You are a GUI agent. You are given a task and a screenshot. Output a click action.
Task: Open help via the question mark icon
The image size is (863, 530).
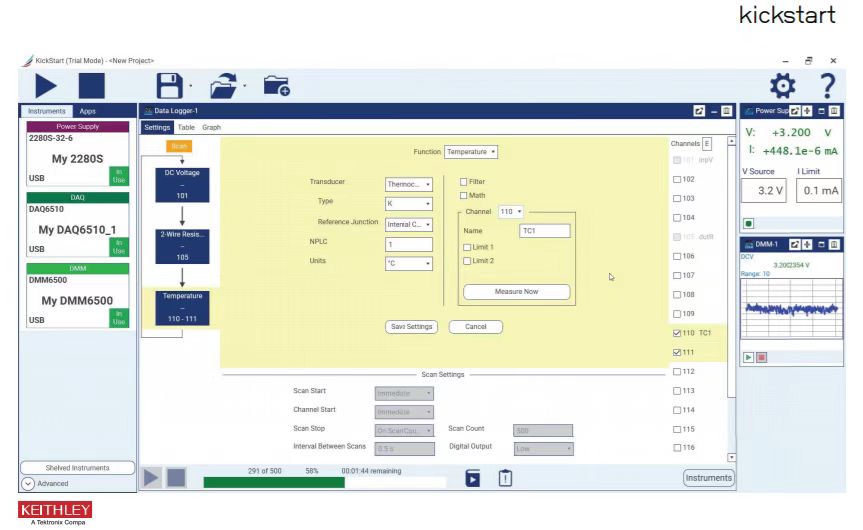pyautogui.click(x=826, y=85)
